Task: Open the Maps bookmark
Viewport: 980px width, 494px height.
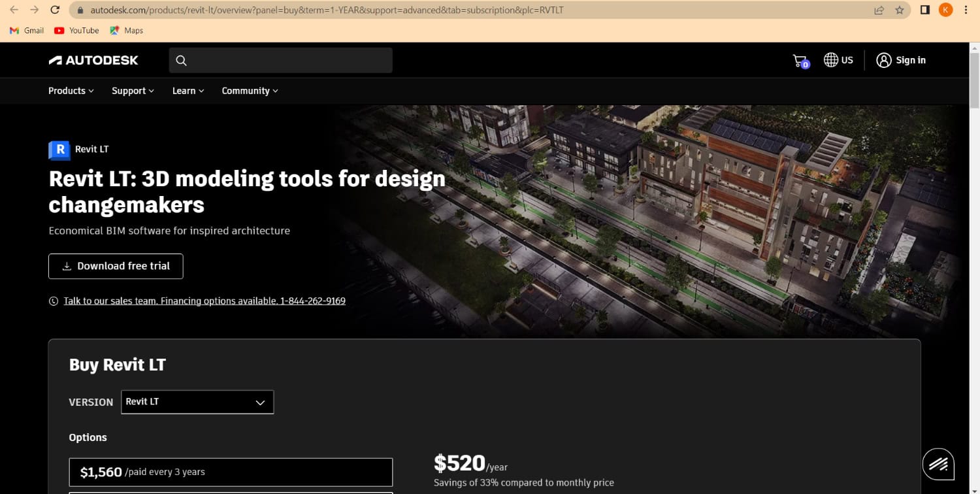Action: tap(126, 30)
